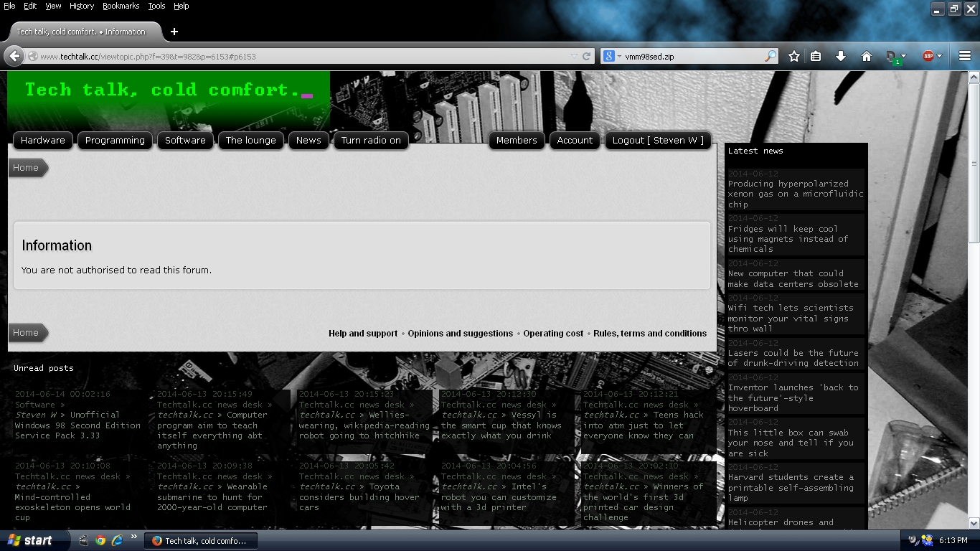Open the Bookmarks menu

click(x=121, y=6)
